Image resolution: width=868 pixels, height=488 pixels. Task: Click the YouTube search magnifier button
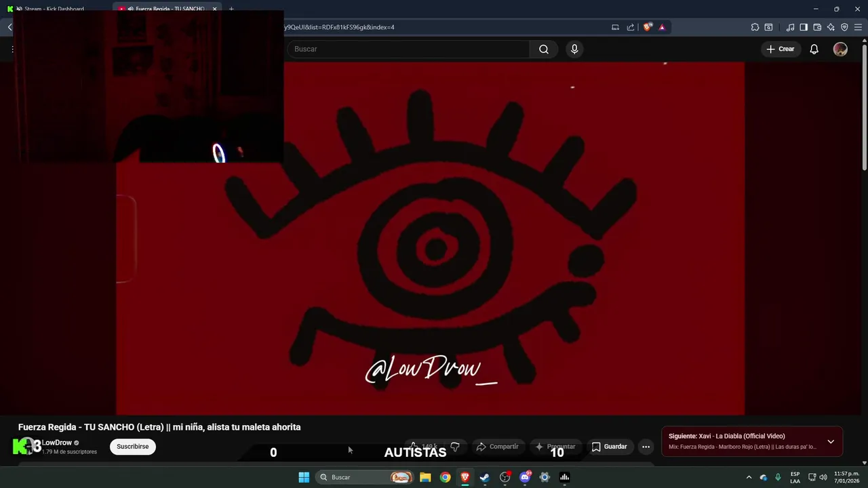click(x=544, y=49)
